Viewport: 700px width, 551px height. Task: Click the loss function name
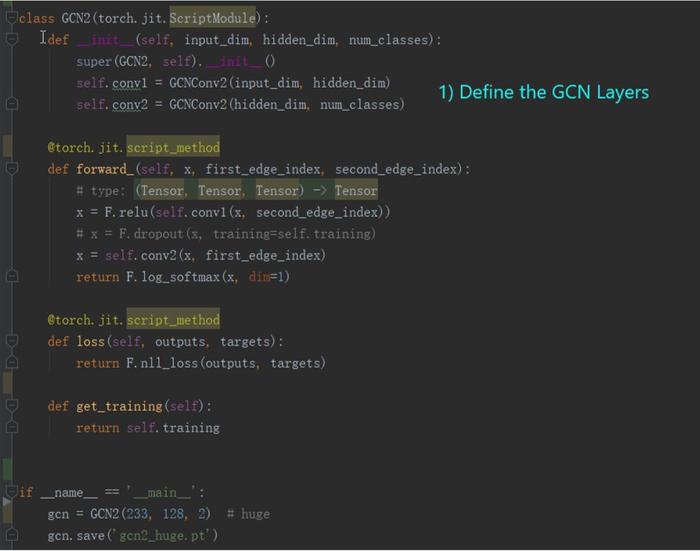(x=90, y=342)
